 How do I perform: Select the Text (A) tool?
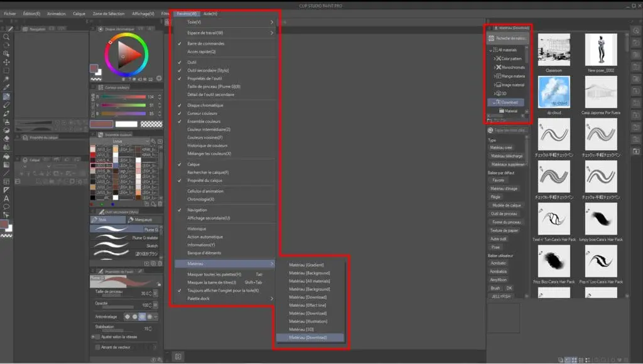pos(6,198)
